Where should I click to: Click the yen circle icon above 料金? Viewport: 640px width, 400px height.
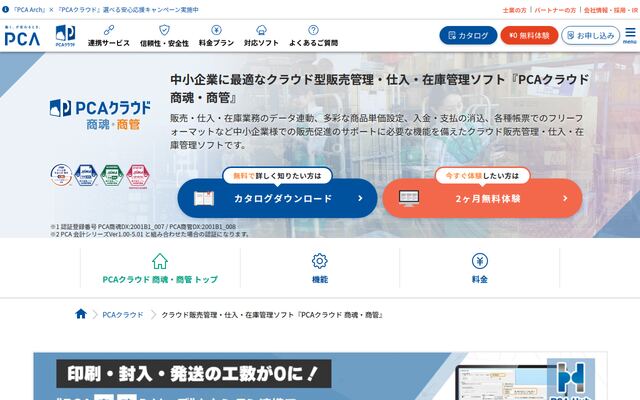coord(480,261)
